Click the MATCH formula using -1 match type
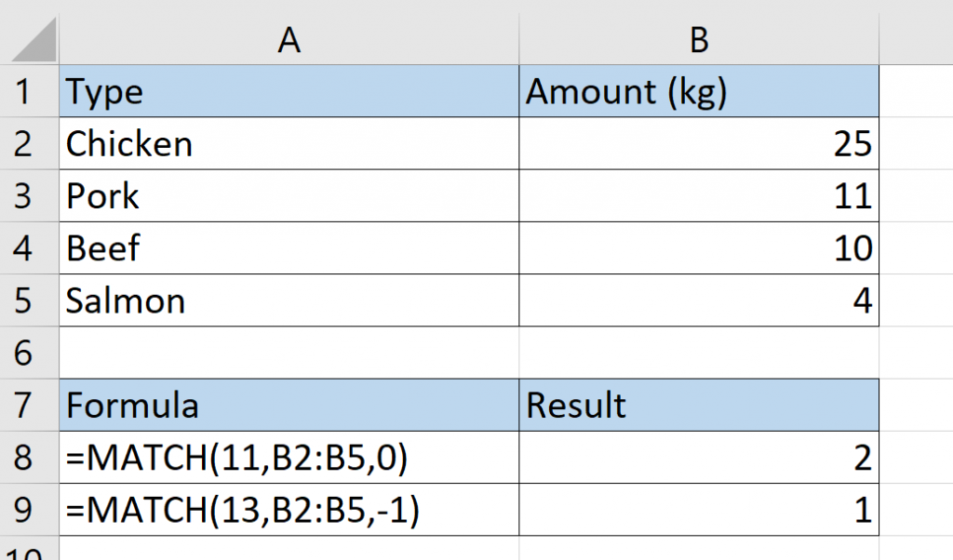953x560 pixels. tap(289, 510)
